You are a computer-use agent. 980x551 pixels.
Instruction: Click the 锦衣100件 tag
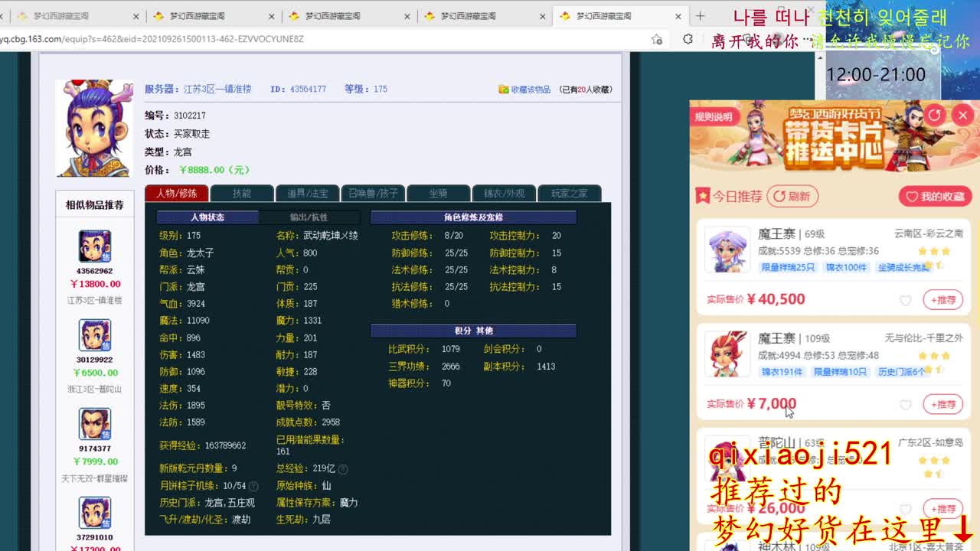846,267
